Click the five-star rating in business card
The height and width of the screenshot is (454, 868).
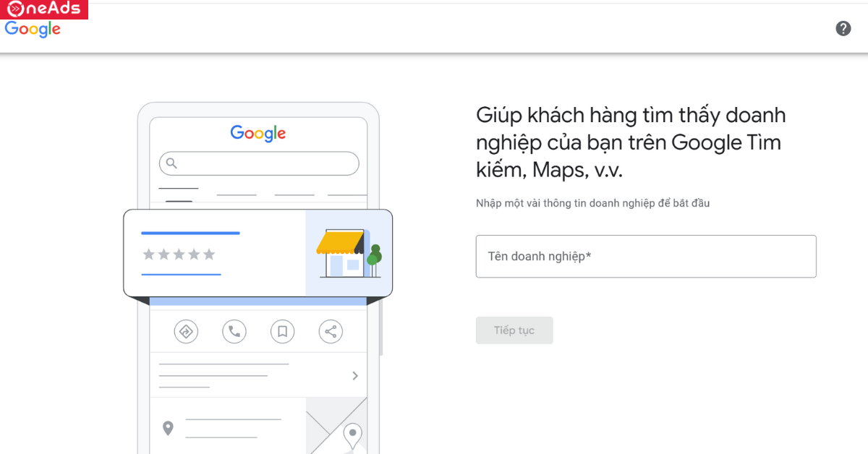[x=179, y=254]
